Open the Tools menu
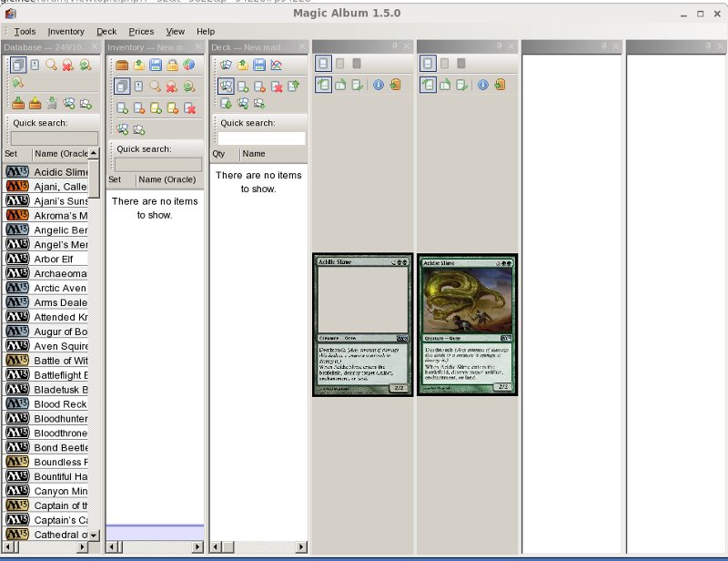Viewport: 728px width, 561px height. pyautogui.click(x=25, y=31)
